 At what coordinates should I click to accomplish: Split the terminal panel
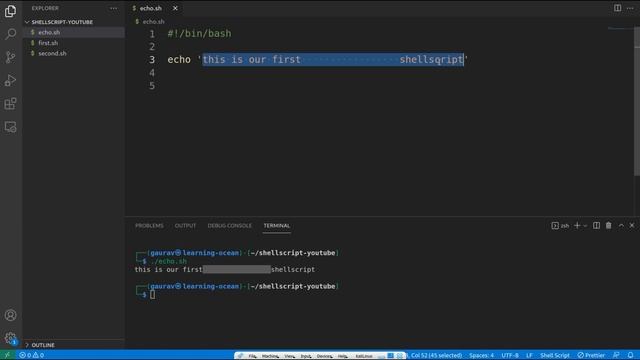[x=596, y=225]
